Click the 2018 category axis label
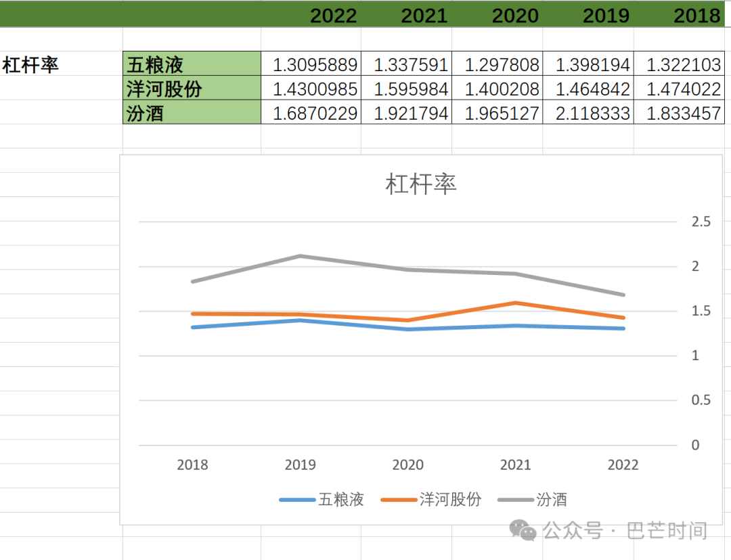Screen dimensions: 731x560 [192, 465]
